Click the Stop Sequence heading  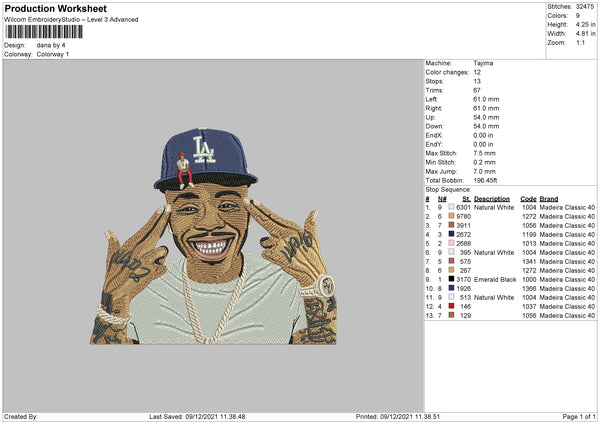pyautogui.click(x=448, y=189)
